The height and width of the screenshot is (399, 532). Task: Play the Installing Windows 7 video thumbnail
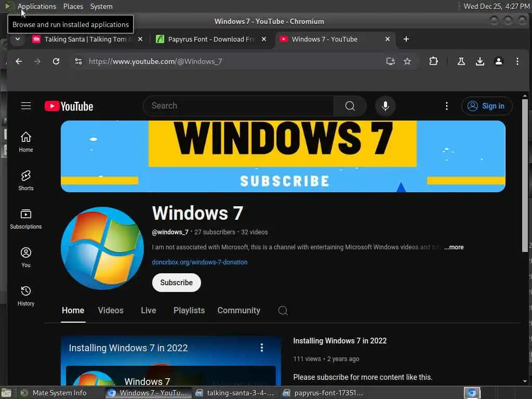pyautogui.click(x=171, y=361)
